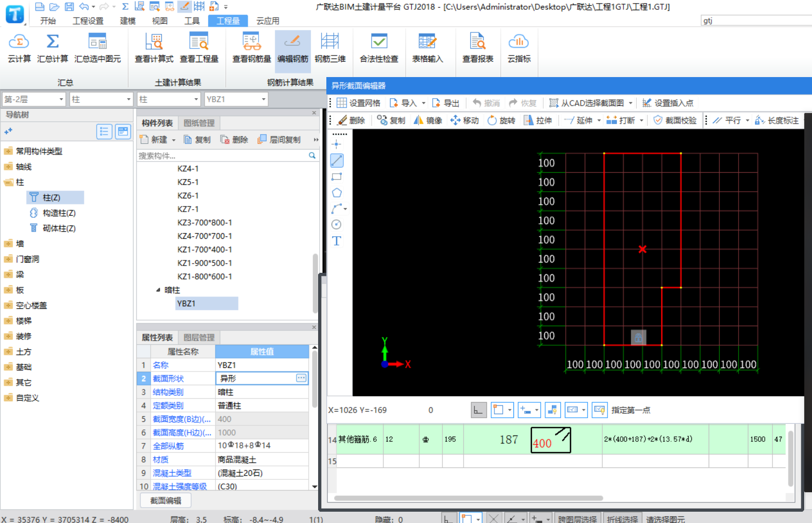This screenshot has width=812, height=523.
Task: Open 打断 dropdown arrow
Action: [x=641, y=121]
